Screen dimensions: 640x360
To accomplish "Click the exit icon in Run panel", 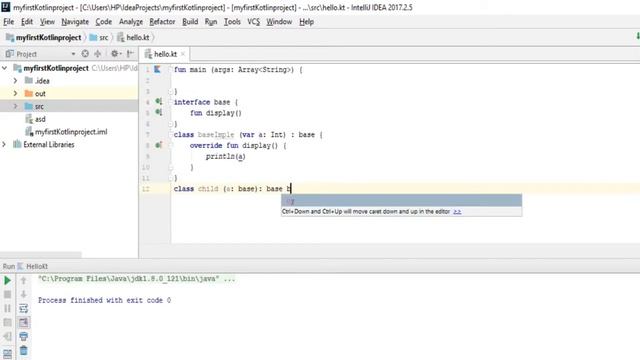I will (x=7, y=336).
